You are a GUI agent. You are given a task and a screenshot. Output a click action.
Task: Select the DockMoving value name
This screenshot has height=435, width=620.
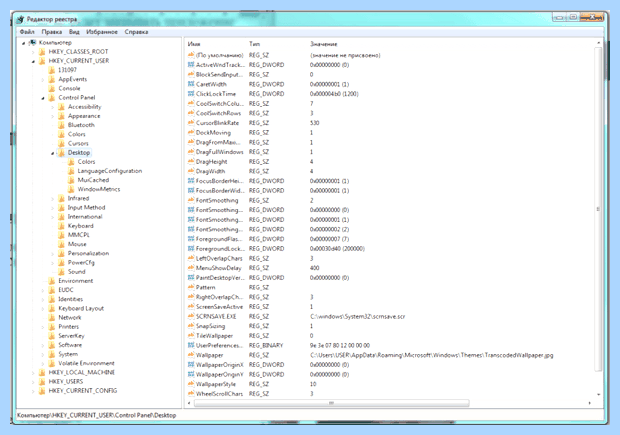213,132
